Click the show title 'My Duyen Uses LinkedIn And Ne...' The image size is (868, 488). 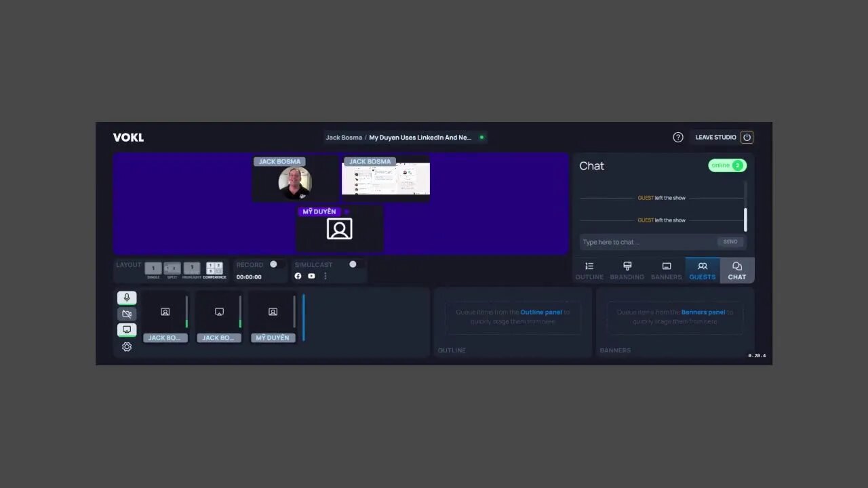420,138
